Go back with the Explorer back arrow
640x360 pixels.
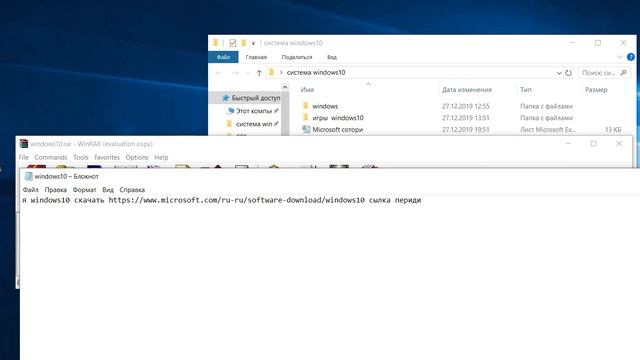coord(219,73)
